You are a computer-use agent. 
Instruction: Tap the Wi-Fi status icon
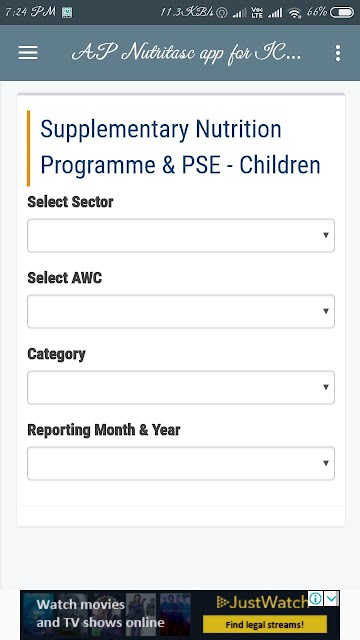[x=294, y=13]
